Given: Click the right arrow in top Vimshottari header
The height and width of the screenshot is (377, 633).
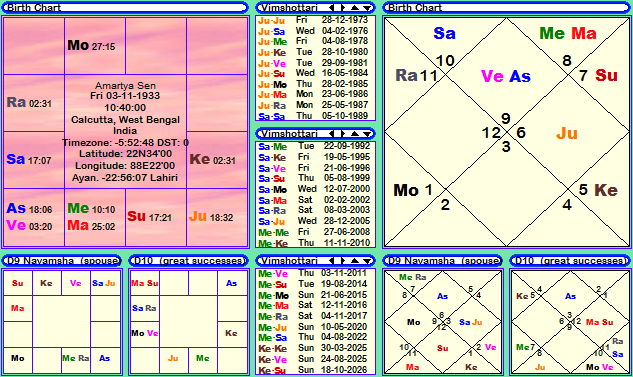Looking at the screenshot, I should 342,8.
